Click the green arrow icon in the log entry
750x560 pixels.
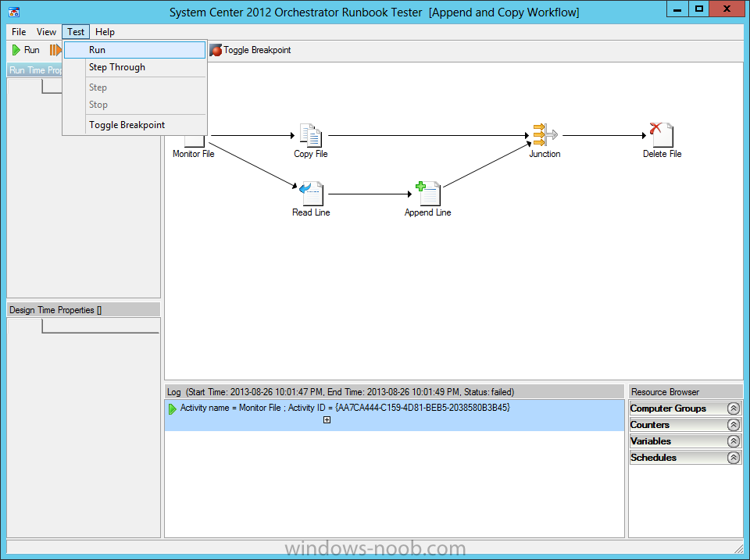tap(172, 409)
